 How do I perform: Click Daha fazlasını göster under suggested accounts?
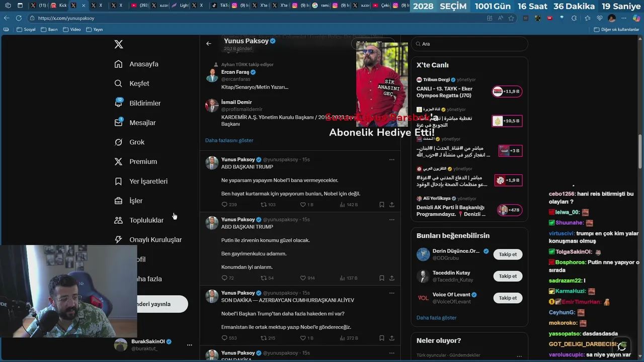point(229,140)
